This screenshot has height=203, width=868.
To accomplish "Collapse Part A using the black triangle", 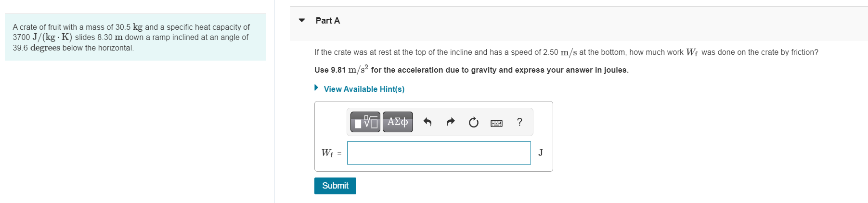I will point(302,20).
